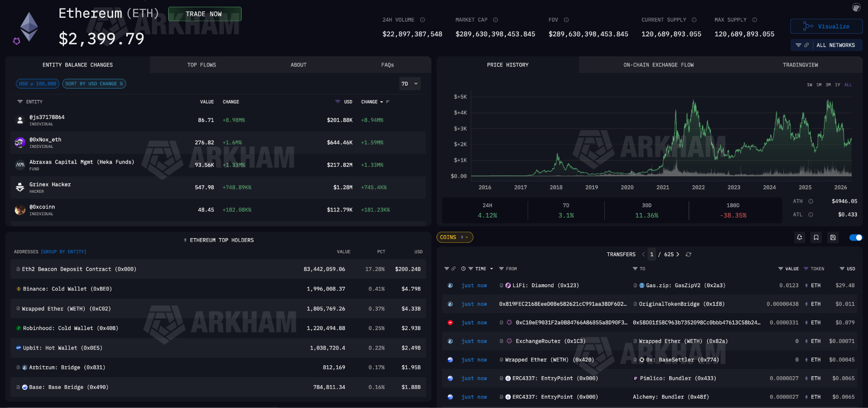Open the transfers VALUE column filter
868x408 pixels.
(x=781, y=269)
